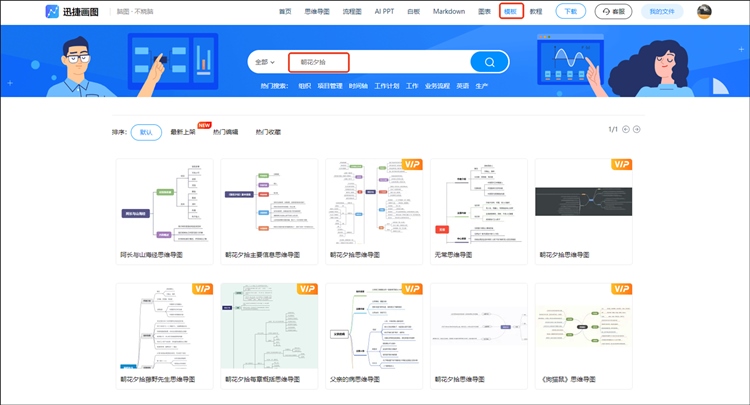Screen dimensions: 750x405
Task: Click the 脑图·不烧脑 slogan text
Action: coord(135,11)
